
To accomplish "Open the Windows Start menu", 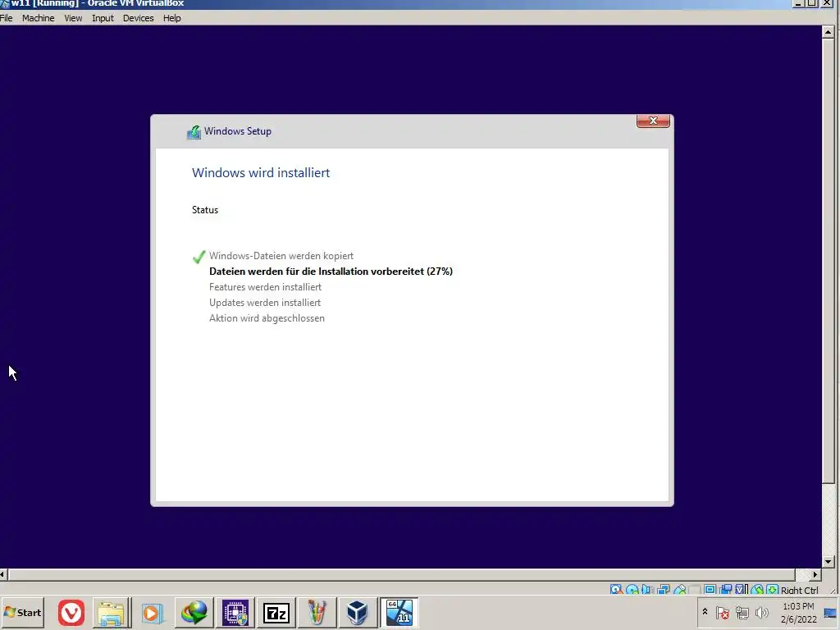I will 22,612.
